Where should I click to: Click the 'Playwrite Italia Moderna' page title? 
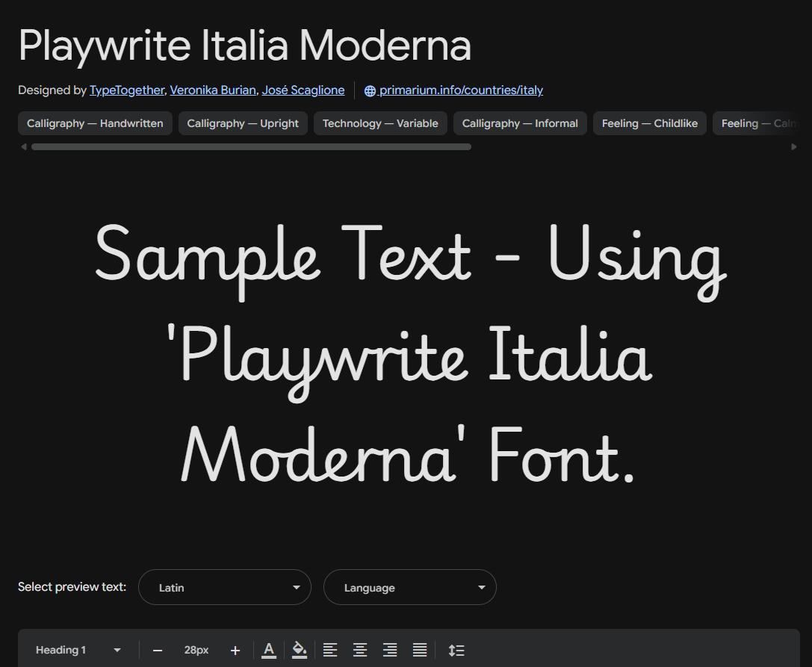pos(245,46)
